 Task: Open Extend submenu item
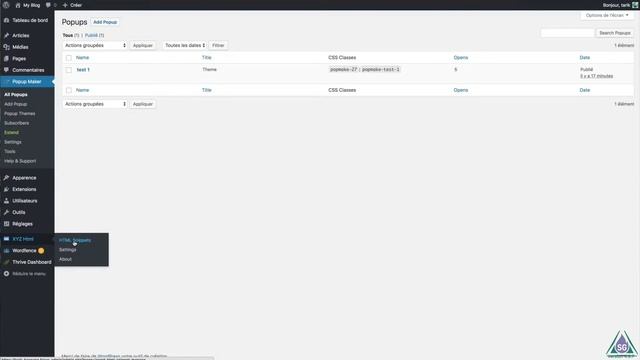(x=11, y=132)
